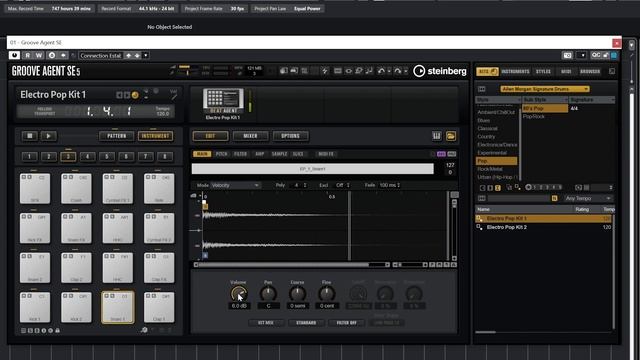Click the lock icon below the pads

tap(58, 330)
